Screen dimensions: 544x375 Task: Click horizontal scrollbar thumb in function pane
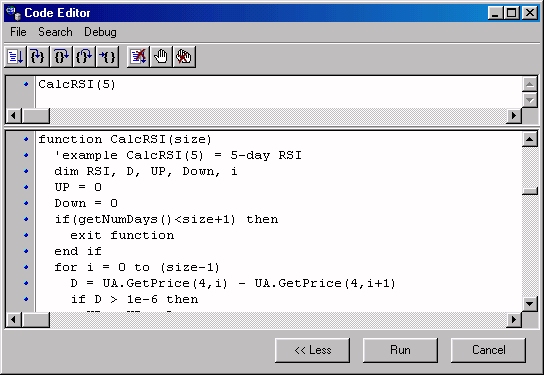(x=36, y=319)
